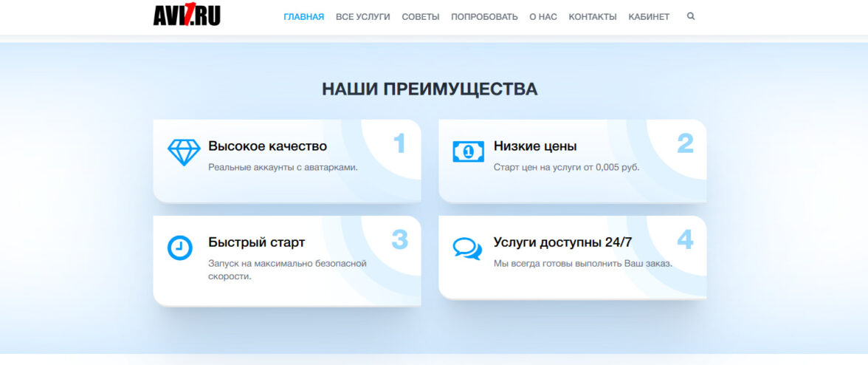Click the Услуги доступны 24/7 title

562,242
